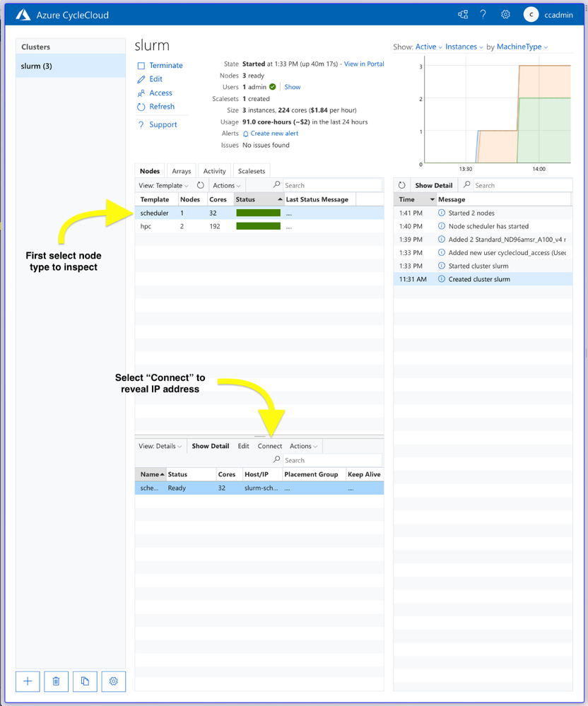Click the Show users link
588x706 pixels.
coord(292,87)
